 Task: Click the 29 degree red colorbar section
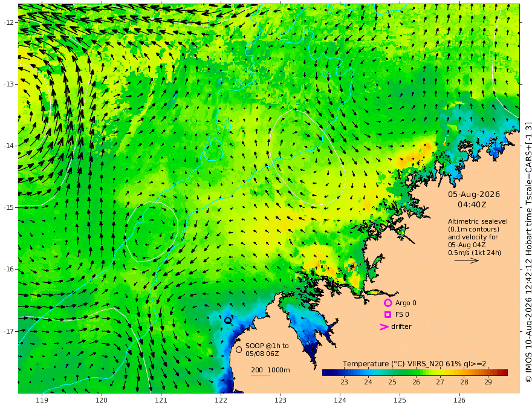click(488, 373)
